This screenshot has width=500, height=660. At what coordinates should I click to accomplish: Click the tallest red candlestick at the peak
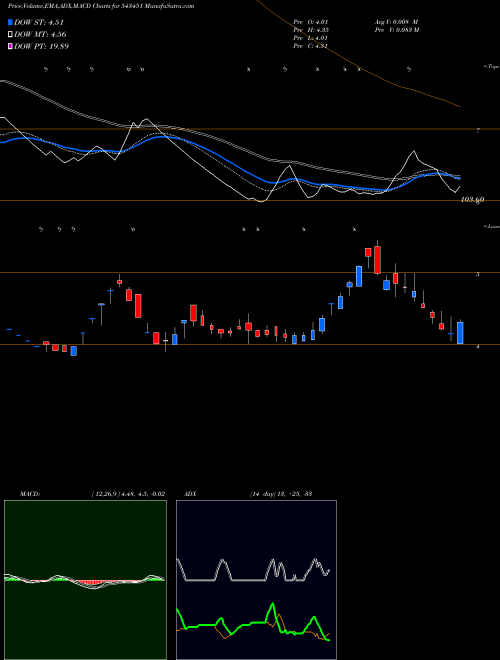[378, 260]
